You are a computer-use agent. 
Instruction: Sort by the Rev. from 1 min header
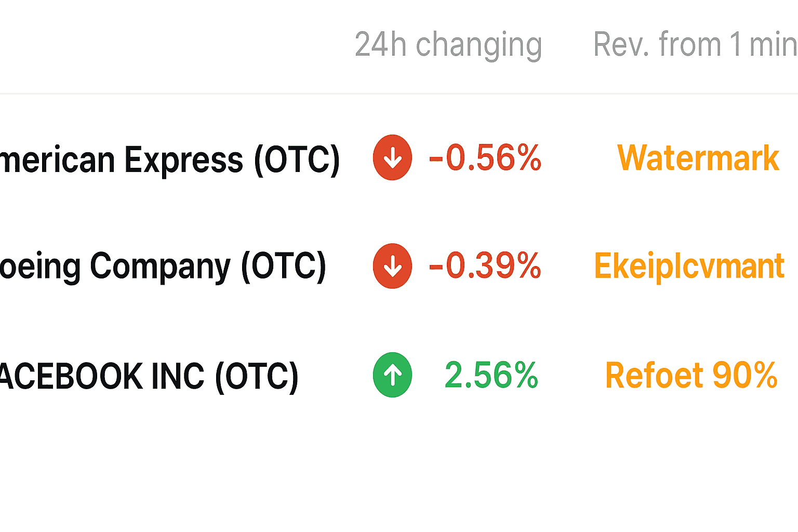(694, 45)
